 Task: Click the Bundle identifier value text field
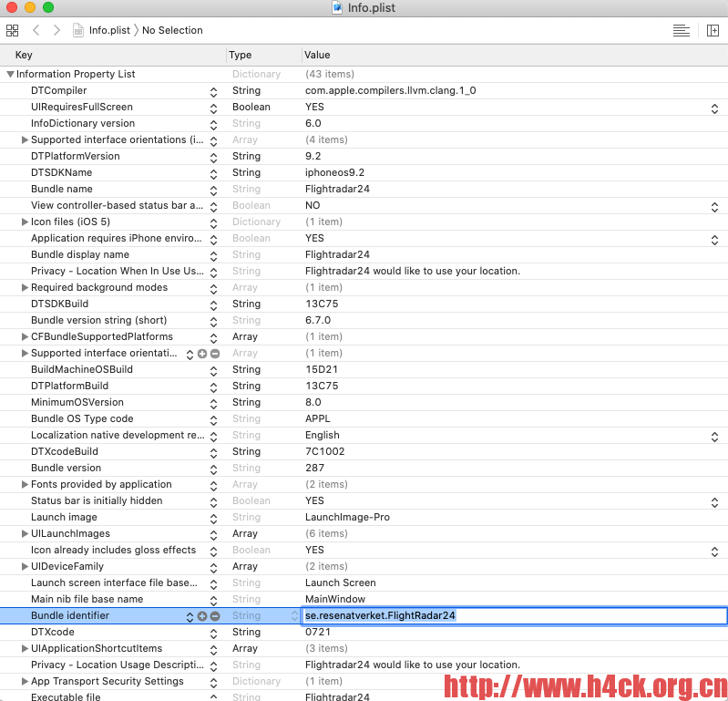pos(510,616)
